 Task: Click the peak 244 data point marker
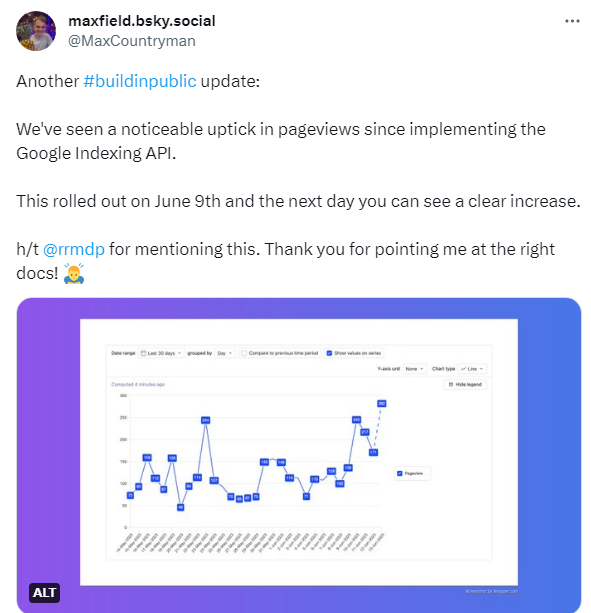point(206,420)
